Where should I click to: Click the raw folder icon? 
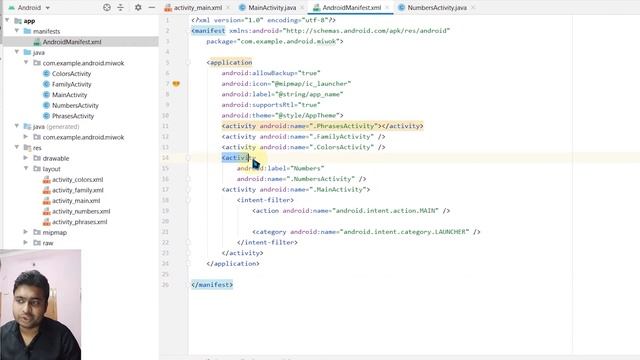click(37, 243)
